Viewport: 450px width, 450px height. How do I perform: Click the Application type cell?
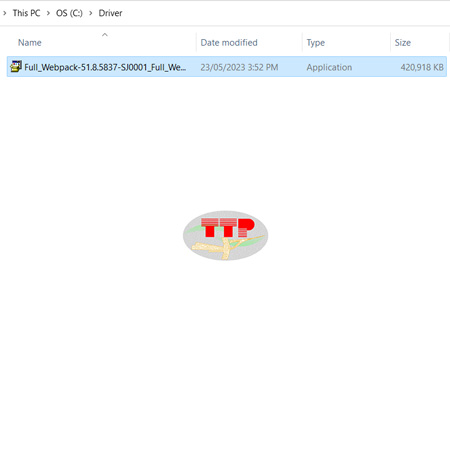pyautogui.click(x=329, y=67)
